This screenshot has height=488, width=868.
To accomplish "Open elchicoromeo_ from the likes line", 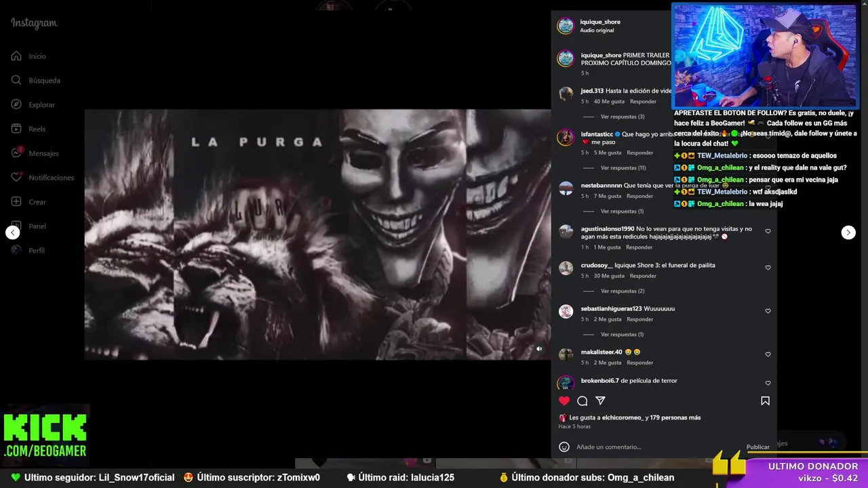I will [x=622, y=418].
